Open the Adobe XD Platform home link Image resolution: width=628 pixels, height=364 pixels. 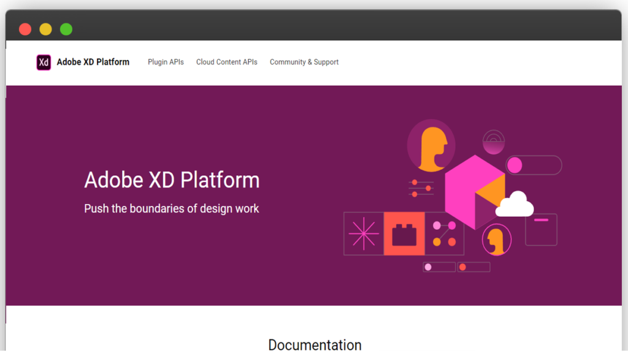tap(93, 62)
